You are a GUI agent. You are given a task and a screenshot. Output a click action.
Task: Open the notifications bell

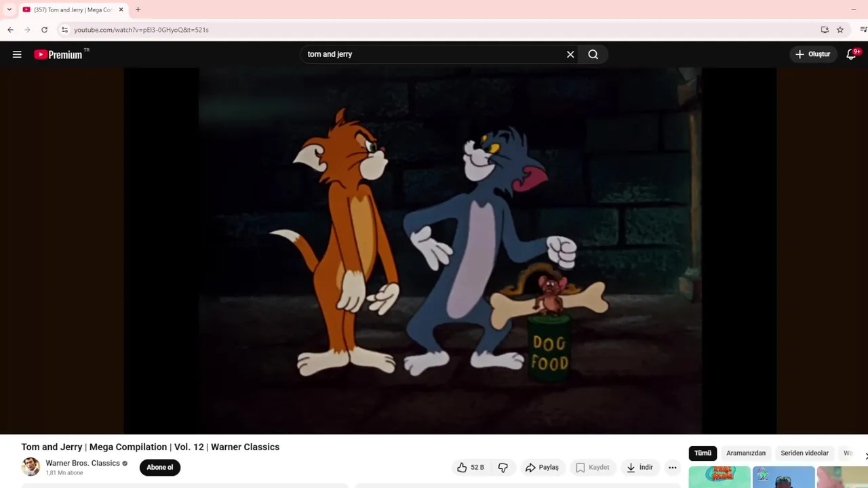[852, 54]
